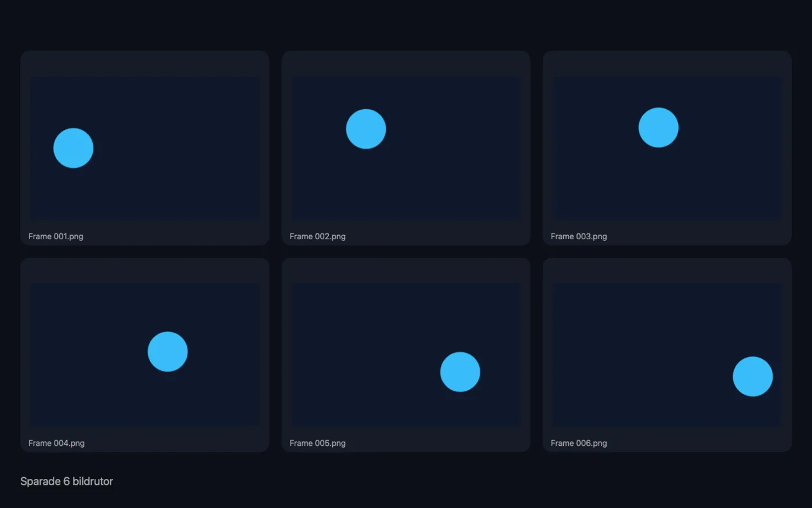812x508 pixels.
Task: Select the Frame 003.png preview image
Action: 667,148
